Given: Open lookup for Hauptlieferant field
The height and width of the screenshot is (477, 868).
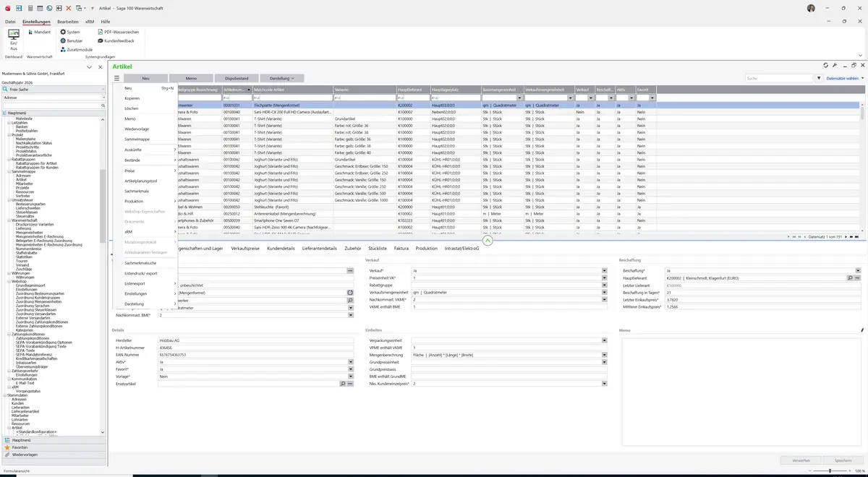Looking at the screenshot, I should click(851, 278).
